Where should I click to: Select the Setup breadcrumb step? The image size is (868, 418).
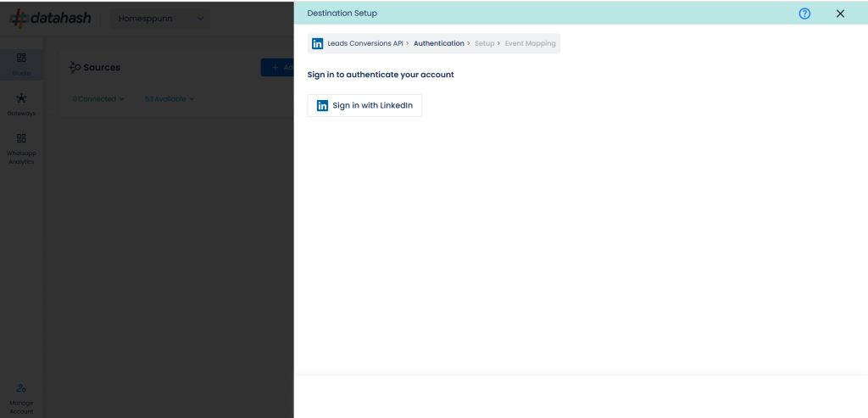484,44
